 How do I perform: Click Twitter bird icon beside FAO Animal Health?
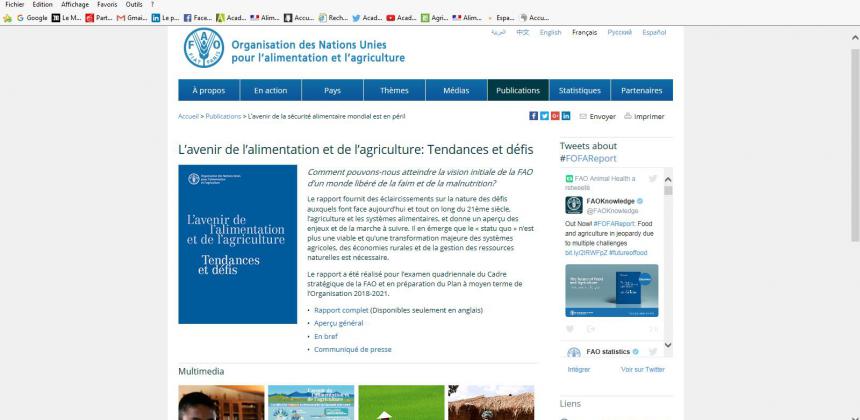[x=653, y=179]
